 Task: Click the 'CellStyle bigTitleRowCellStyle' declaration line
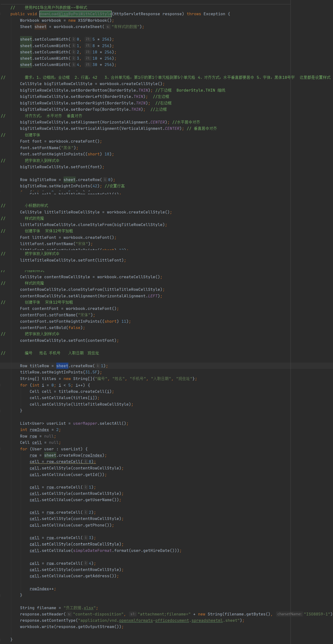[x=92, y=84]
